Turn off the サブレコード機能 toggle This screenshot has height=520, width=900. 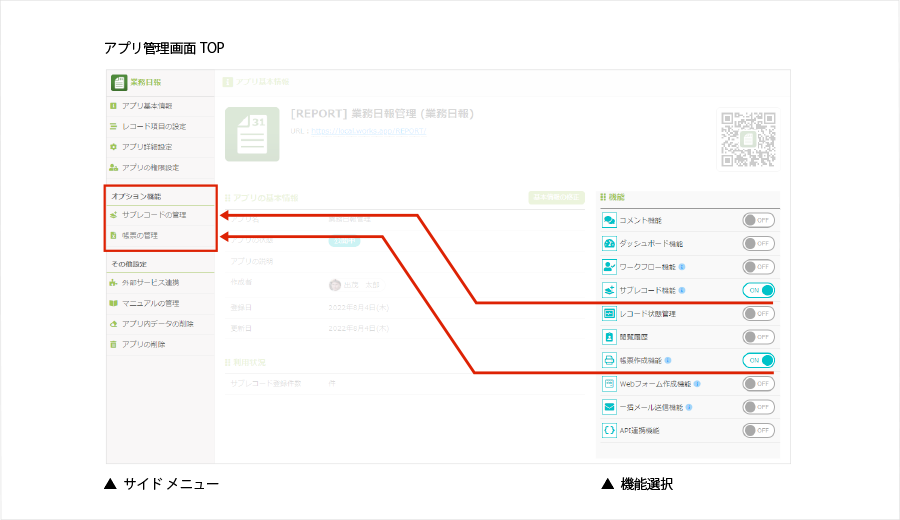[x=758, y=290]
